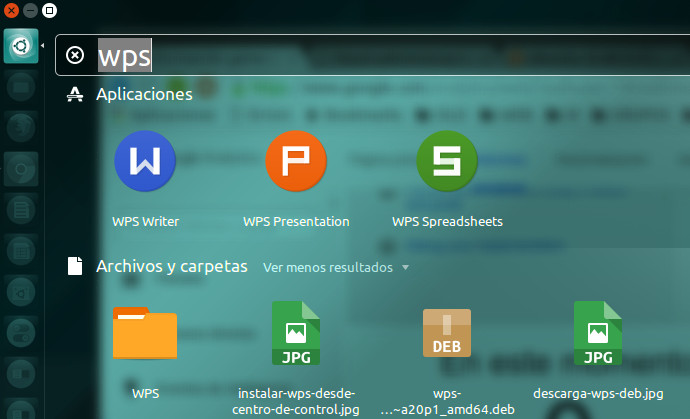The width and height of the screenshot is (690, 419).
Task: Click the Ubuntu dash button in launcher
Action: [21, 46]
